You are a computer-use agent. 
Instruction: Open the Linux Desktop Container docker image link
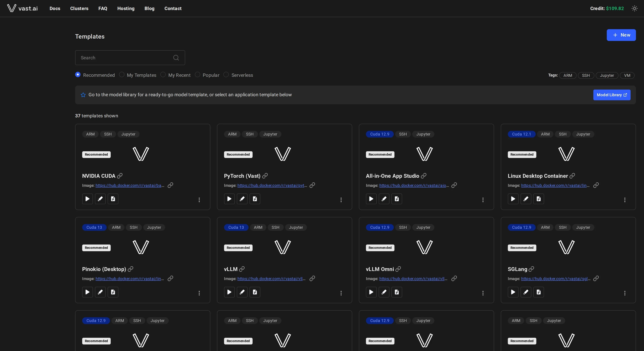555,185
